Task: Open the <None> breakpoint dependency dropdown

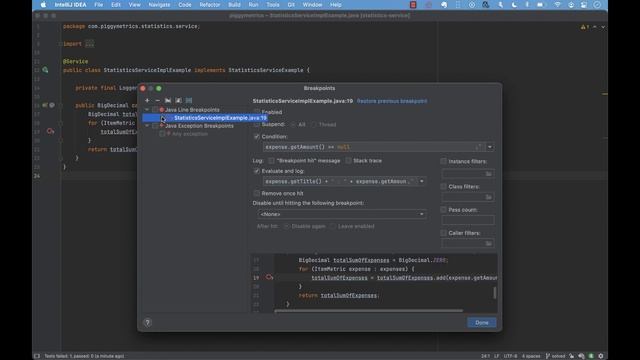Action: click(342, 214)
